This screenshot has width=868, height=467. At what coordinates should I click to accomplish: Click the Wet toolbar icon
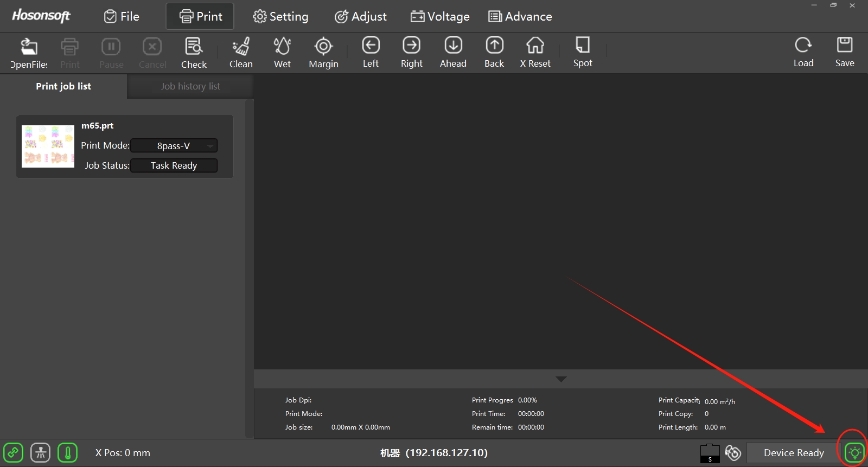282,53
